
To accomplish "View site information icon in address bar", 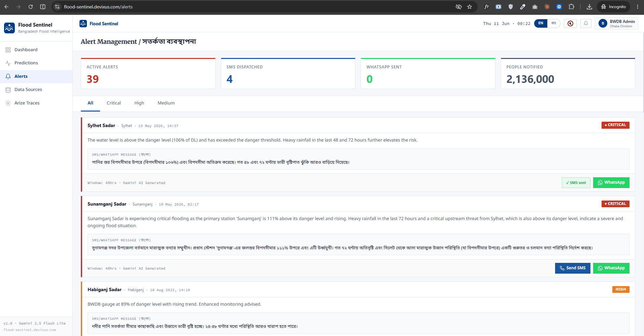I will (x=57, y=7).
